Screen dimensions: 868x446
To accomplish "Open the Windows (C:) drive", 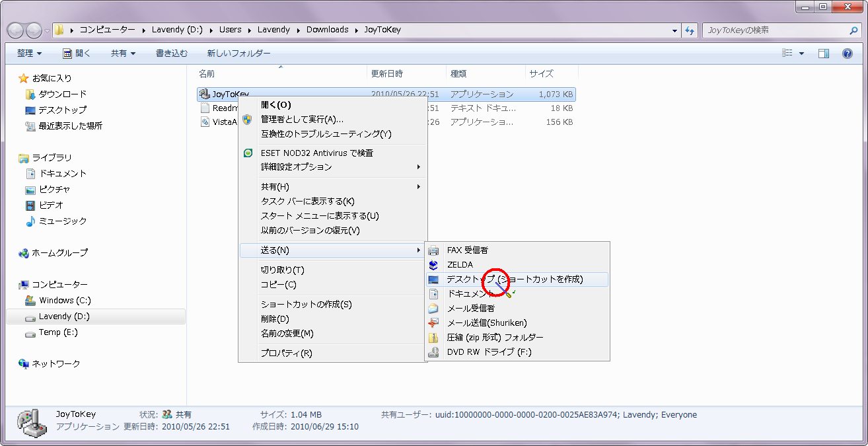I will [x=57, y=300].
